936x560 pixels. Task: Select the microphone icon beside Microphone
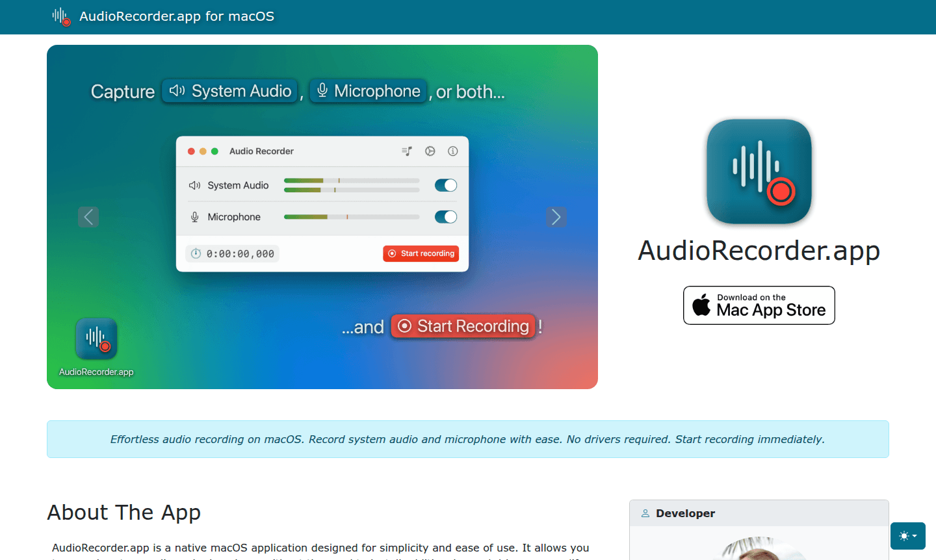tap(194, 216)
